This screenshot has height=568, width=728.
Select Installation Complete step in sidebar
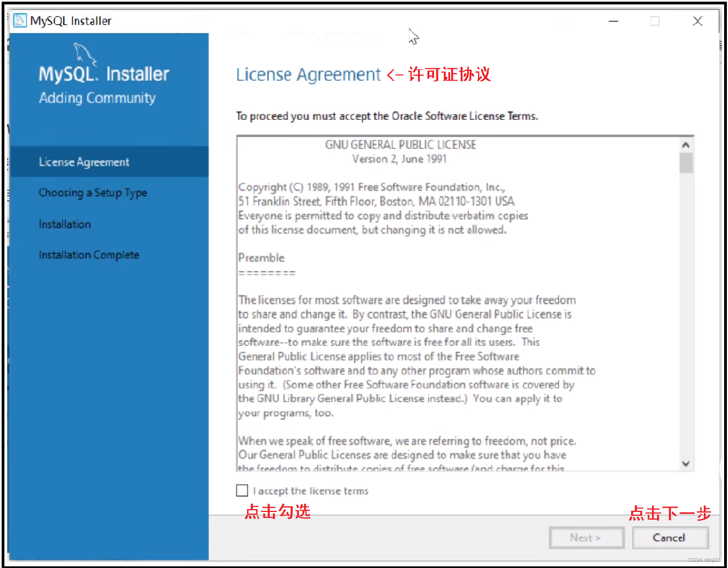coord(89,255)
